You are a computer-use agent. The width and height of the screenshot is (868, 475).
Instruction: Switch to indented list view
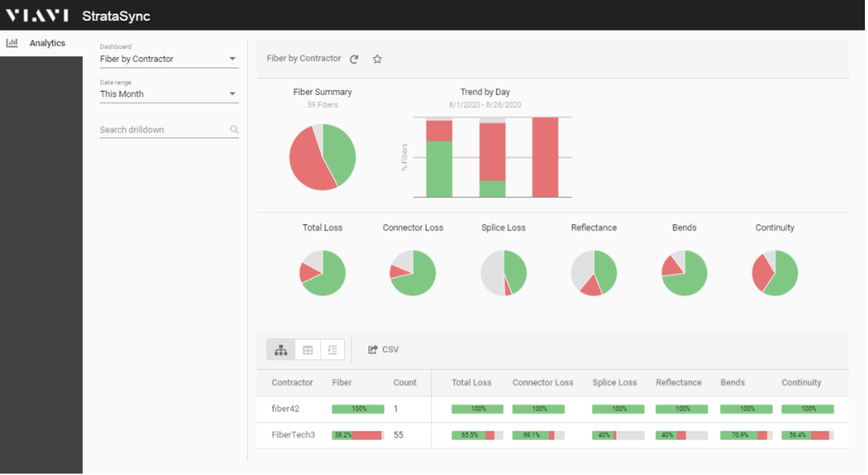point(332,350)
